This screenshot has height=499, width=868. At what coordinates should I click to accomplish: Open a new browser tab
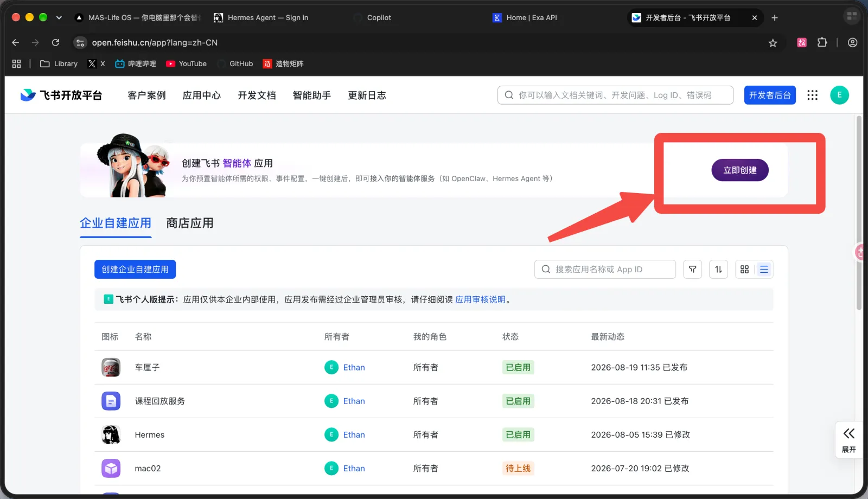tap(775, 17)
